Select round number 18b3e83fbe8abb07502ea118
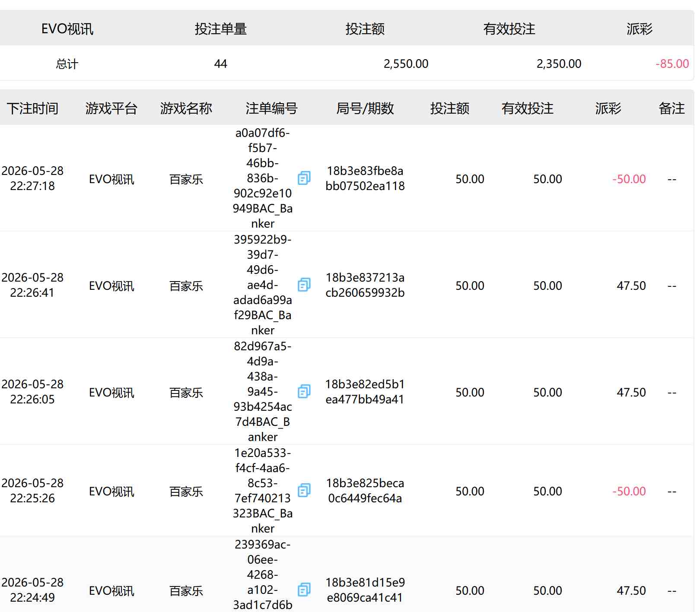 pos(365,178)
